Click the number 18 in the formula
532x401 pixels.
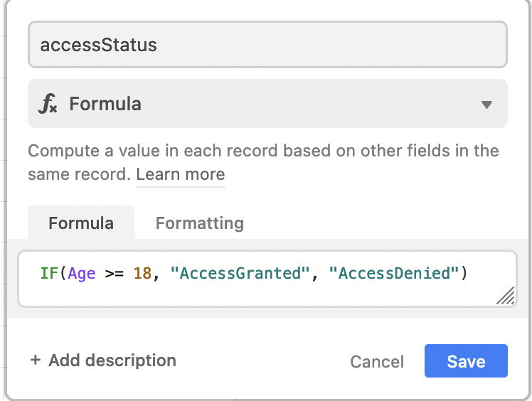[142, 273]
